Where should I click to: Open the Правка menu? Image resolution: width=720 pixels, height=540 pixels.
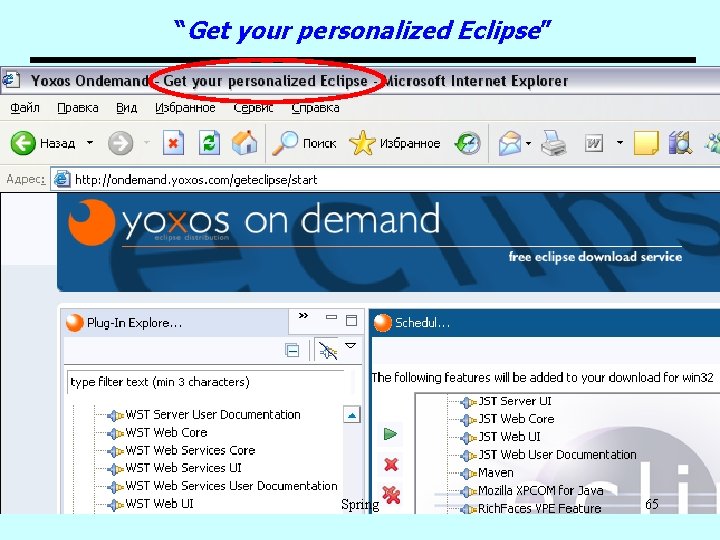click(78, 108)
